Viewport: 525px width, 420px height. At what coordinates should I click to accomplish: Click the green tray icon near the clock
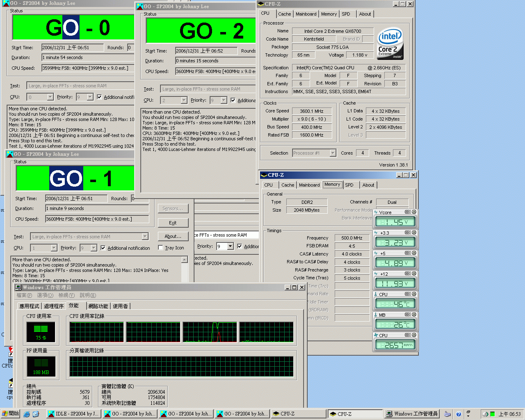point(493,414)
